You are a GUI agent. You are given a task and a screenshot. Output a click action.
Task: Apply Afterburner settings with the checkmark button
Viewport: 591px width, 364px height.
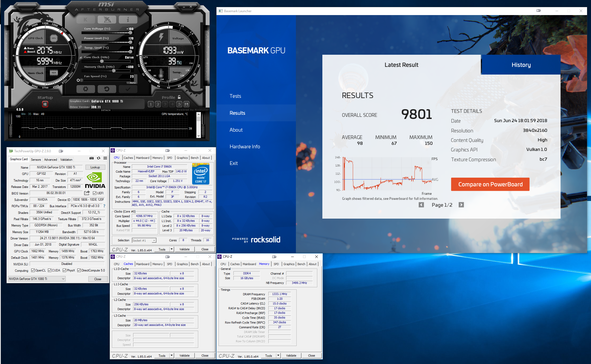pos(128,89)
